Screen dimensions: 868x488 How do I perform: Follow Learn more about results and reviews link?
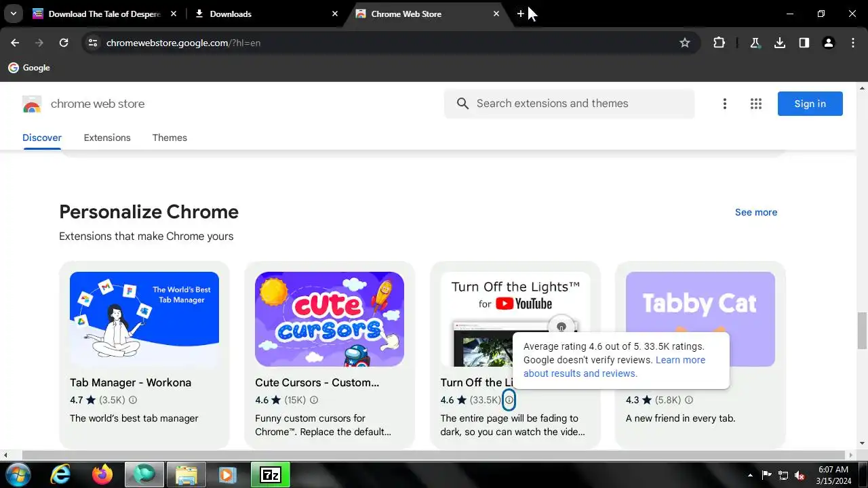[614, 367]
